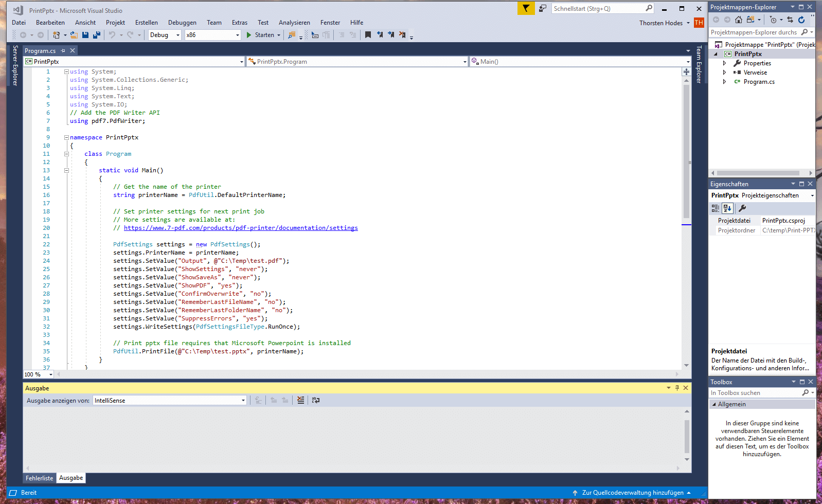The width and height of the screenshot is (822, 504).
Task: Open the PrintPptx.Program type dropdown
Action: click(x=358, y=62)
